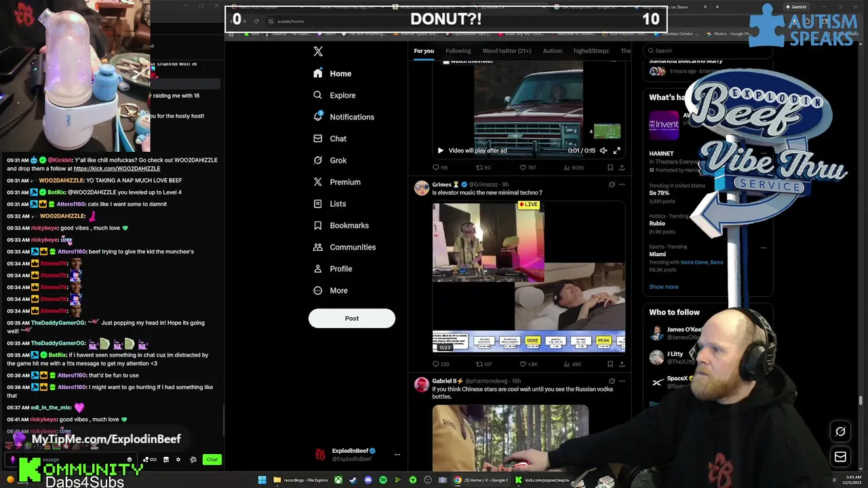Image resolution: width=868 pixels, height=488 pixels.
Task: Open the floating Grok button at bottom right
Action: (x=840, y=431)
